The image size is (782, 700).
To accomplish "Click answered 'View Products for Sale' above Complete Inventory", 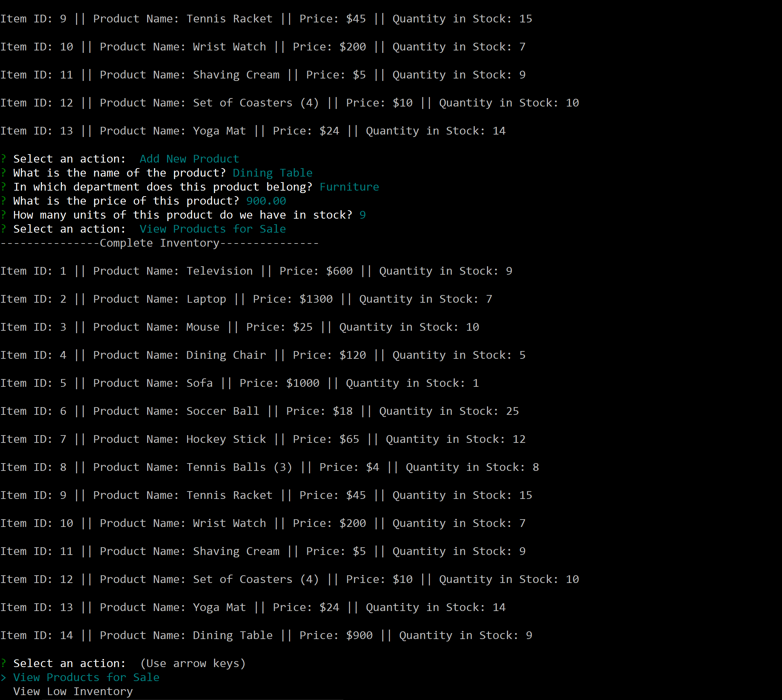I will 213,229.
